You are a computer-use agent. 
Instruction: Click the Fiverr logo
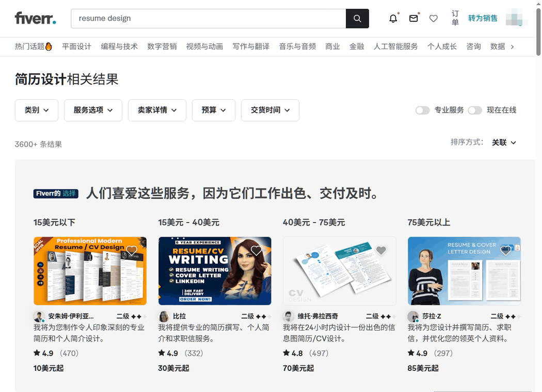[35, 18]
